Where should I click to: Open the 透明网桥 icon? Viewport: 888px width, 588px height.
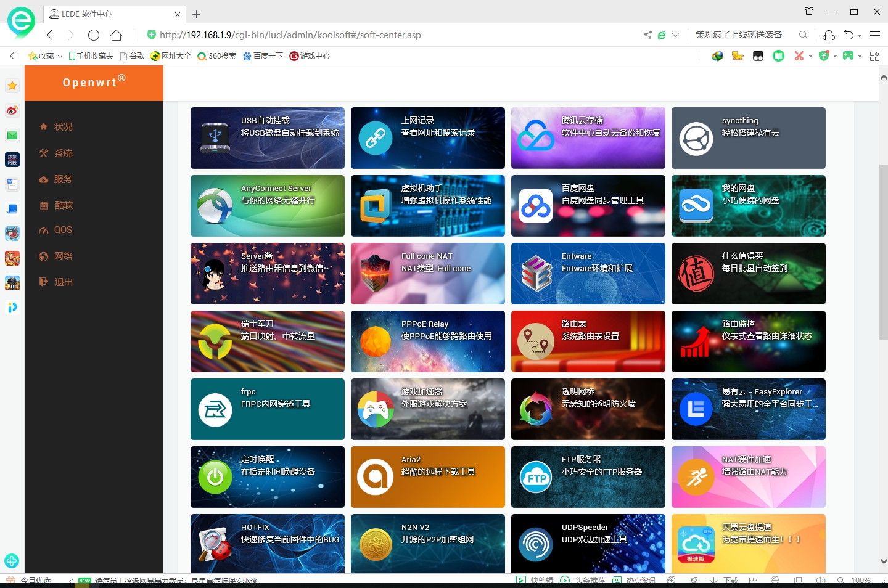pyautogui.click(x=536, y=409)
